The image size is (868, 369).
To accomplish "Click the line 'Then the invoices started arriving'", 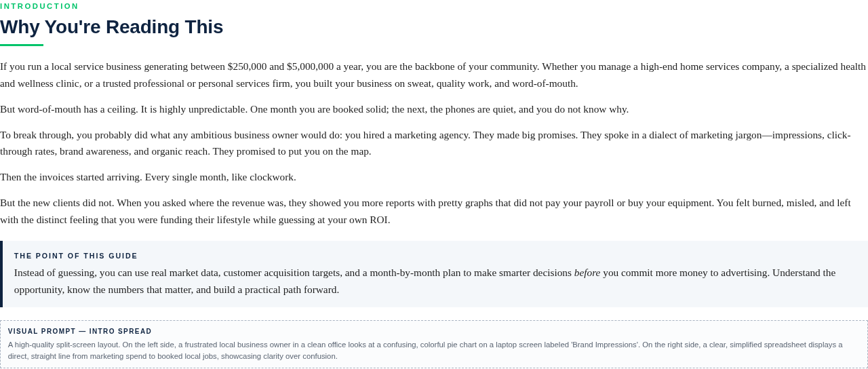I will point(148,177).
